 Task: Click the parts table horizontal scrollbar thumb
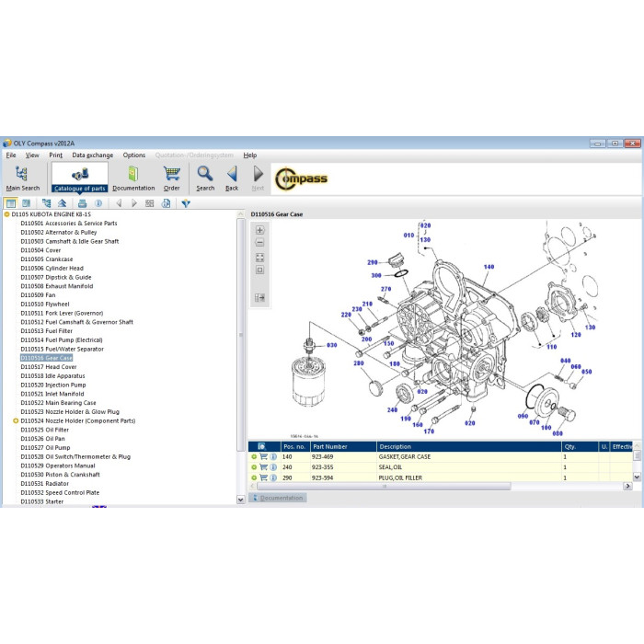[x=384, y=487]
